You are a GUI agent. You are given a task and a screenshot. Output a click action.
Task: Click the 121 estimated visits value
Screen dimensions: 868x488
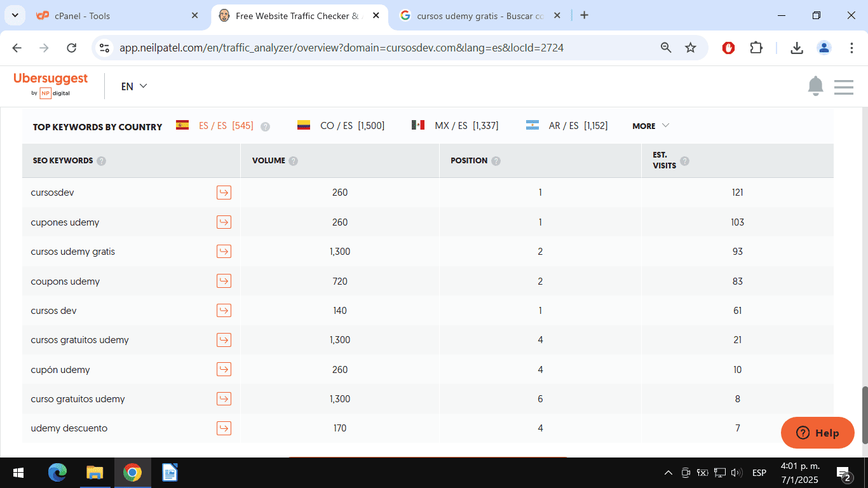pyautogui.click(x=737, y=193)
